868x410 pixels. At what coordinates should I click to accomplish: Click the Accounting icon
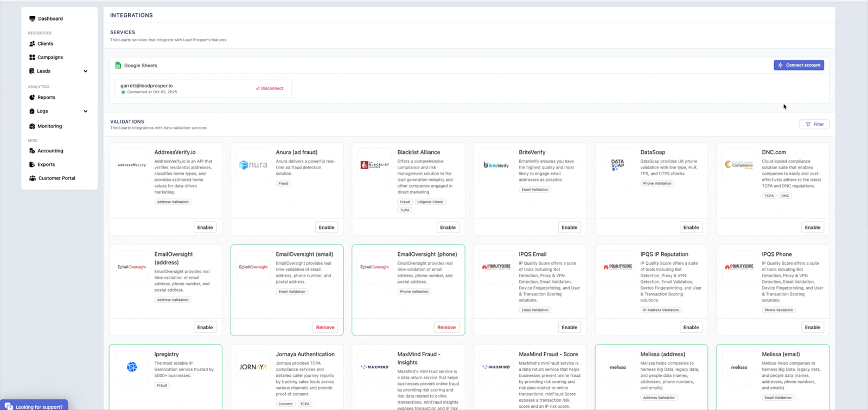32,151
